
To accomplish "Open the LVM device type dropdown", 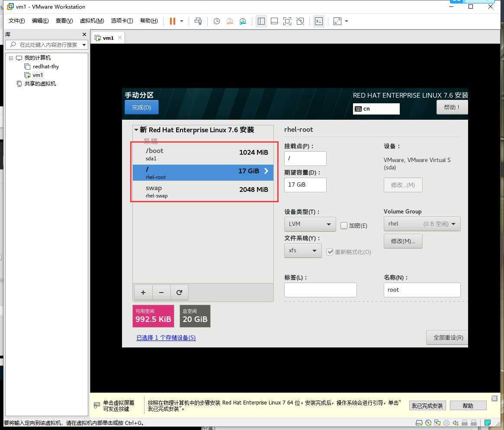I will pos(310,224).
